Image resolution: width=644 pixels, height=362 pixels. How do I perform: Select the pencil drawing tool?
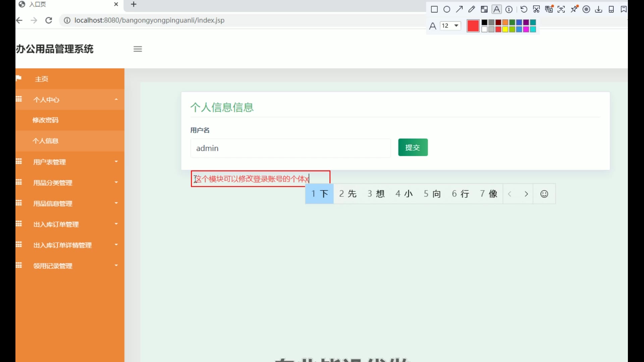(x=472, y=9)
